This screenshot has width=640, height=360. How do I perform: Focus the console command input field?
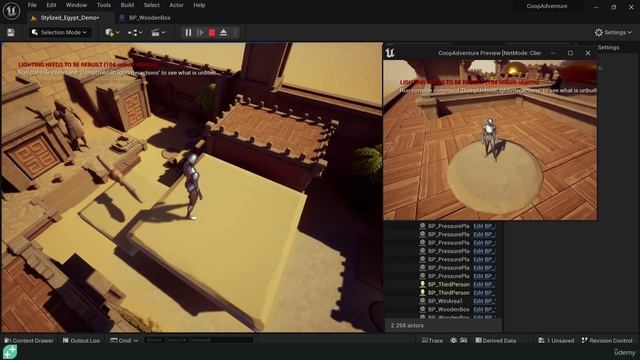199,340
